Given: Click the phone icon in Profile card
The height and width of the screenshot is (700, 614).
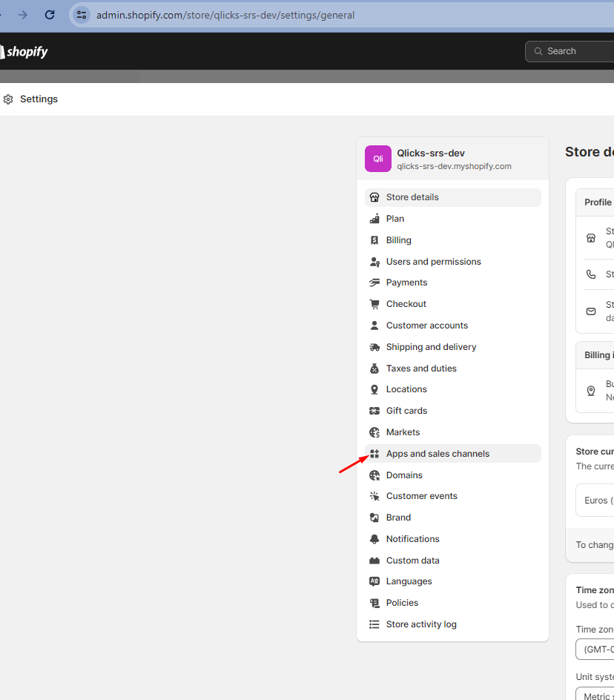Looking at the screenshot, I should point(591,274).
